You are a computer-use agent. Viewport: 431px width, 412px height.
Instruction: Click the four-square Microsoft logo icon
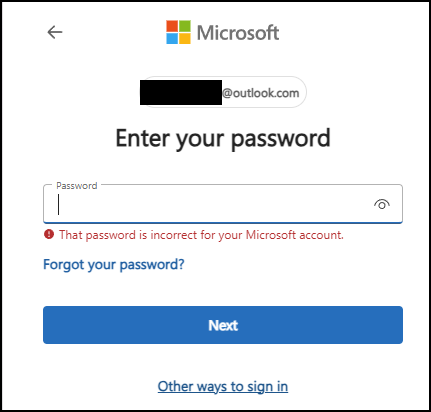(179, 32)
